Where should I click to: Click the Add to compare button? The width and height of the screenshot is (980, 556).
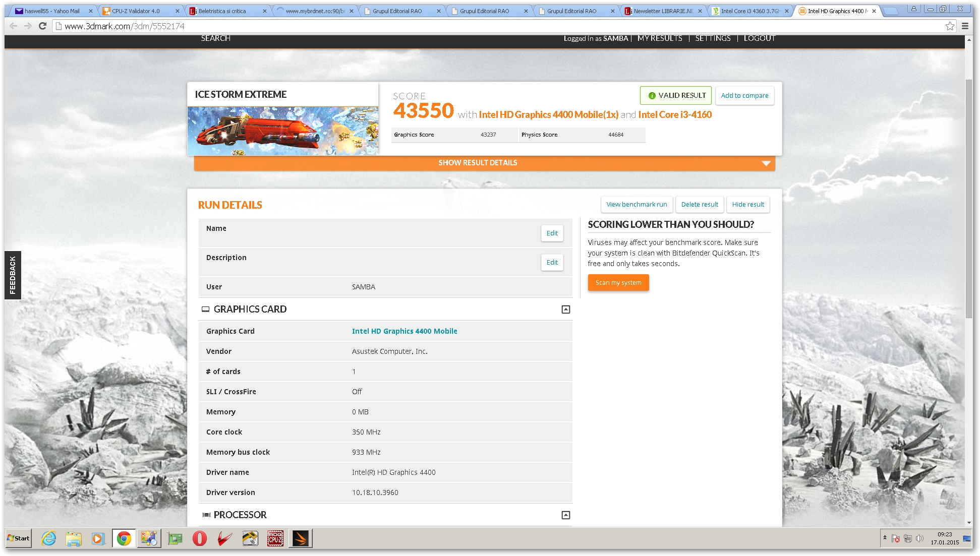[x=744, y=95]
